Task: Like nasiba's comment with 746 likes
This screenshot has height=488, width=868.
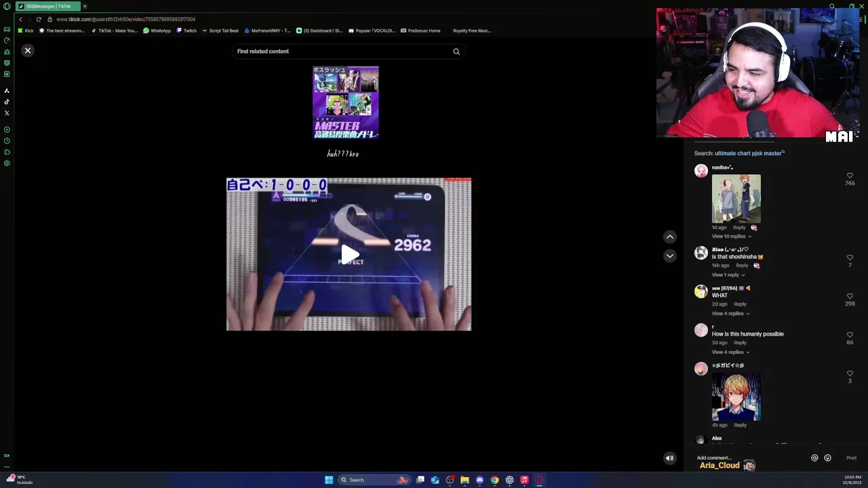Action: pyautogui.click(x=850, y=176)
